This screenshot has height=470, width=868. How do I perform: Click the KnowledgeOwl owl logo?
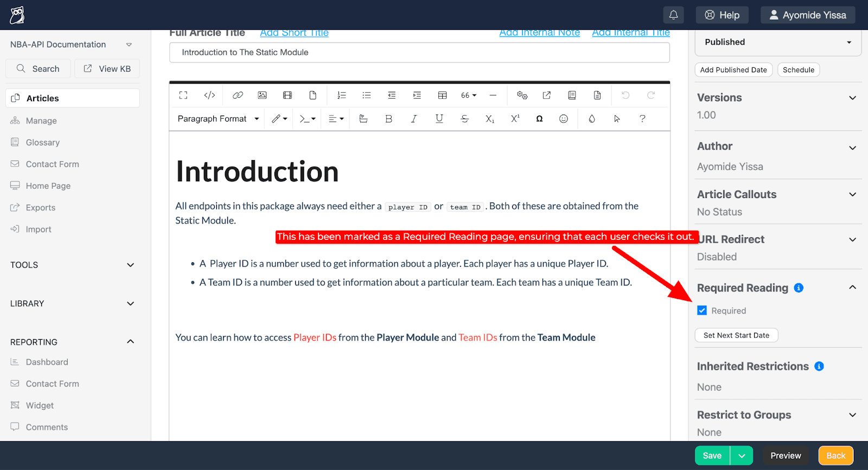tap(17, 15)
